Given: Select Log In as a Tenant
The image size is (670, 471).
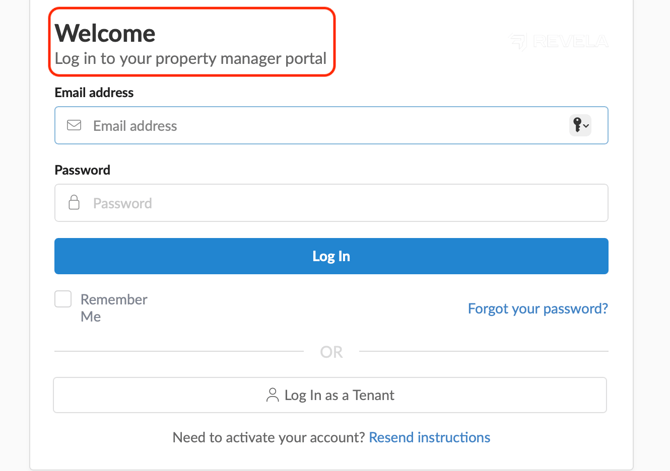Looking at the screenshot, I should [330, 395].
